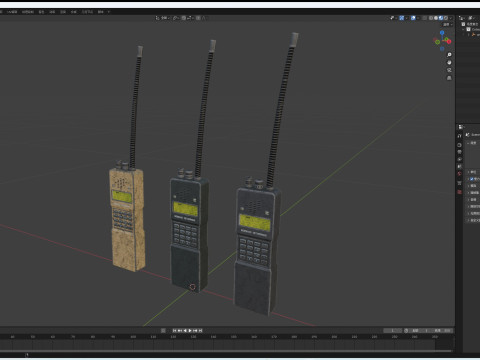
Task: Jump to the last frame
Action: coord(200,330)
